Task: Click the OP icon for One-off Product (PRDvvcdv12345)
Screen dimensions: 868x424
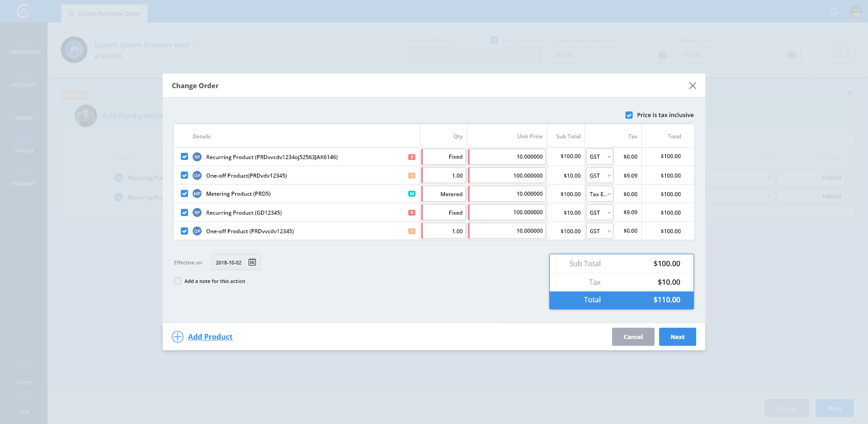Action: tap(197, 231)
